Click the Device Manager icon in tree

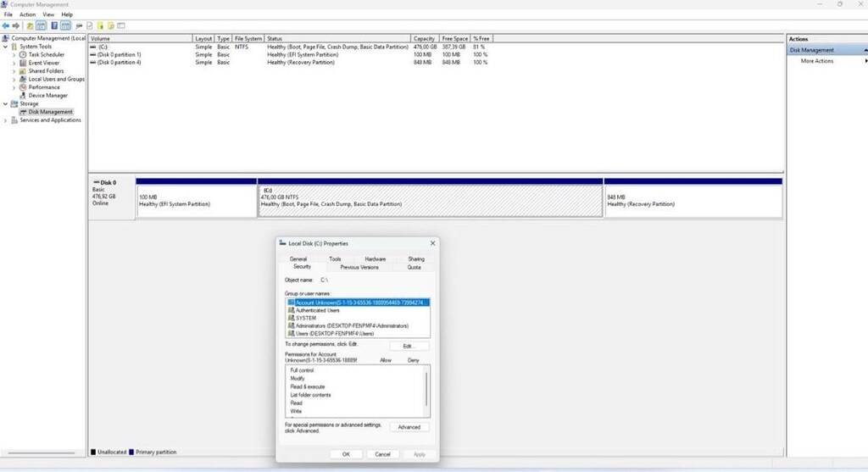pos(23,95)
